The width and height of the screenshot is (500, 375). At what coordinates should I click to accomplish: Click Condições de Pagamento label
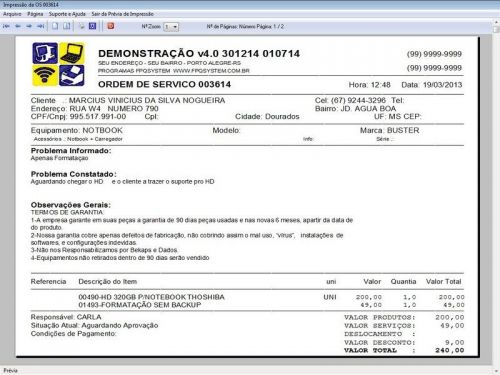[73, 334]
